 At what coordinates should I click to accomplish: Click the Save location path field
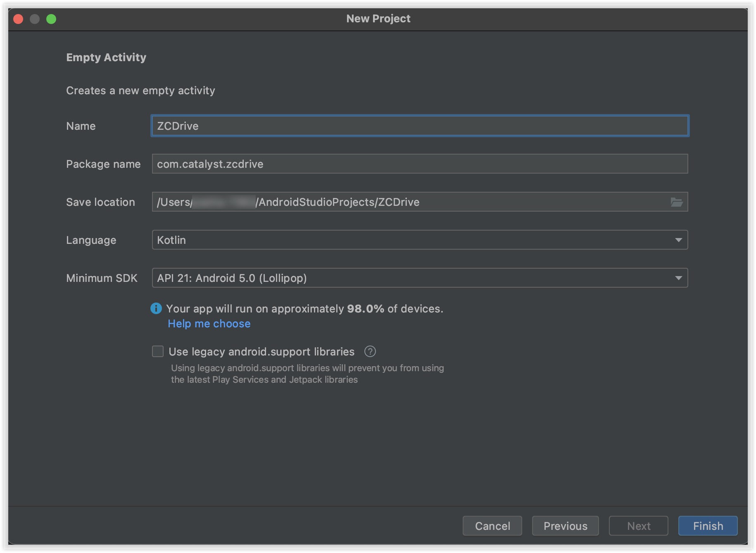tap(454, 202)
